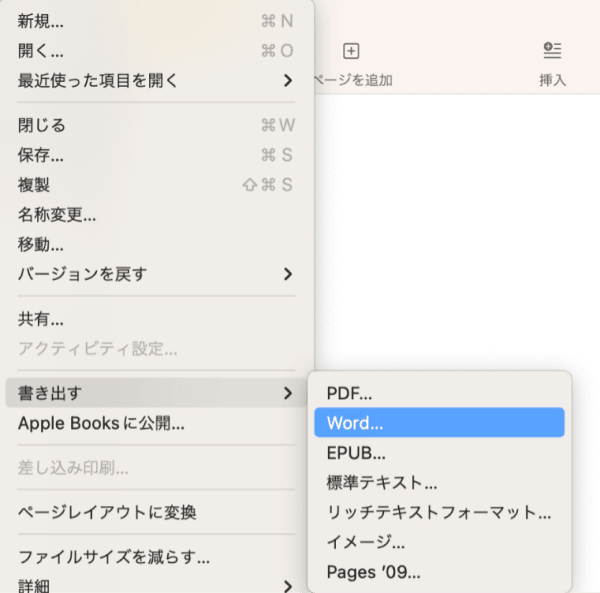
Task: Choose 保存... menu item
Action: (156, 155)
